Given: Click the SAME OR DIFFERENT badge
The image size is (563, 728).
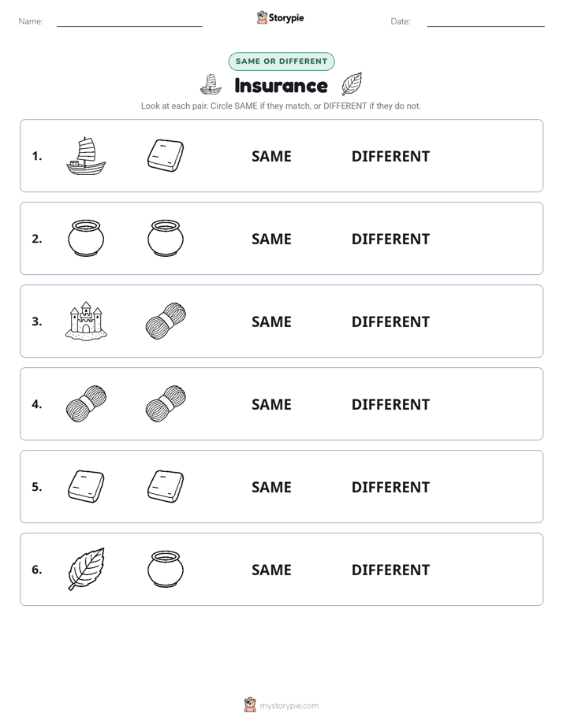Looking at the screenshot, I should pos(281,61).
